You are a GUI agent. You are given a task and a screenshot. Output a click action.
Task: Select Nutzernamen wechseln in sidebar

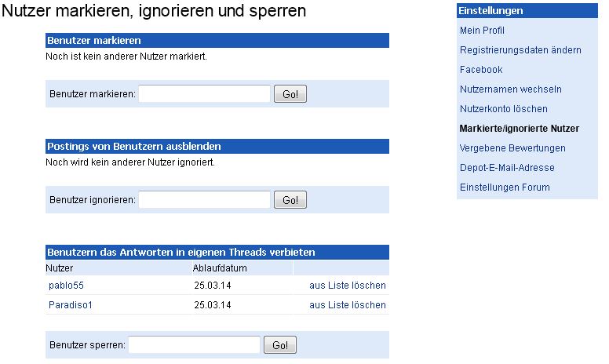tap(510, 89)
